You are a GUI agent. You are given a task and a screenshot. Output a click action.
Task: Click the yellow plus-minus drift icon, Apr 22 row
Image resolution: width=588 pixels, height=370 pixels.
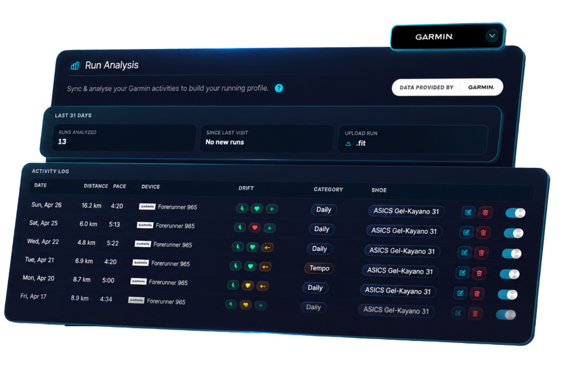[267, 247]
